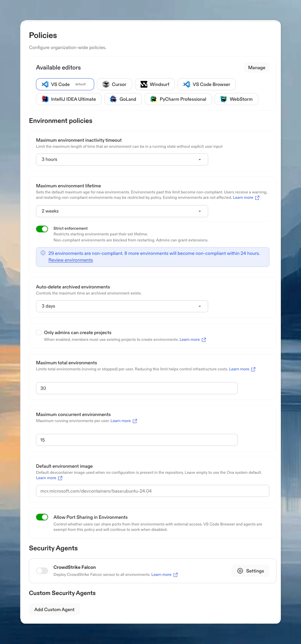
Task: Click the Windsurf editor icon
Action: coord(144,84)
